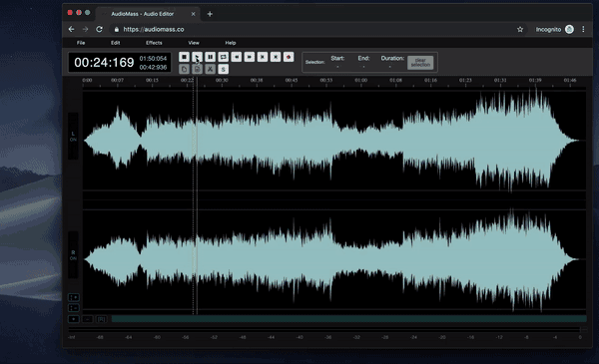
Task: Click the vertical zoom out icon
Action: point(73,307)
